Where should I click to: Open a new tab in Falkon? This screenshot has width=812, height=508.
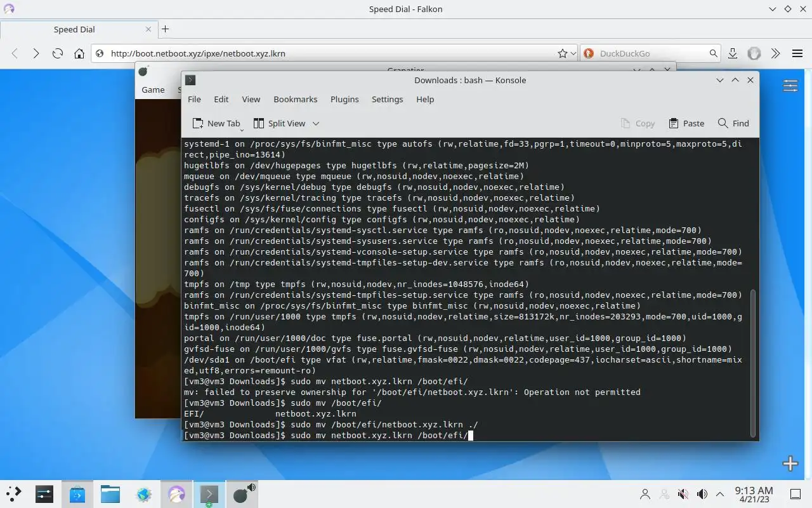pos(165,29)
